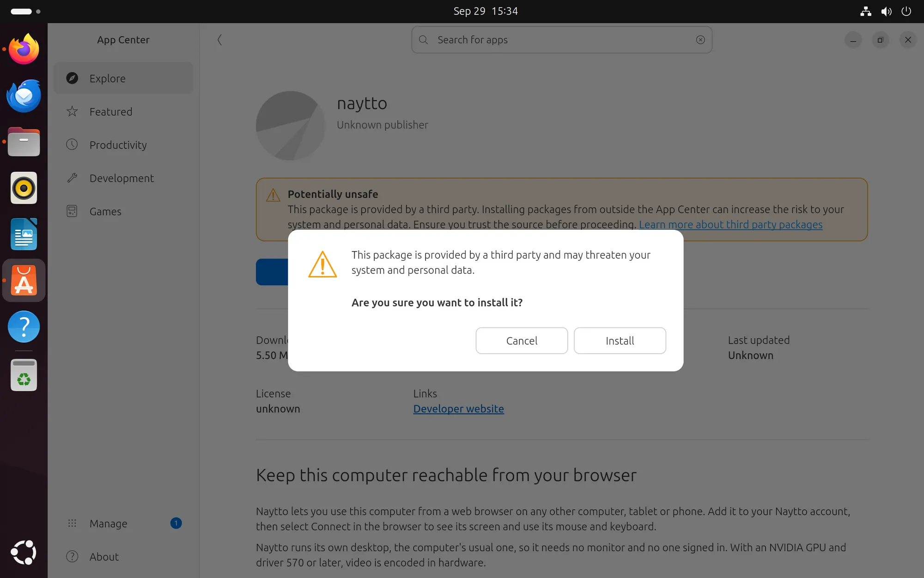Click the Potentially unsafe warning icon
This screenshot has width=924, height=578.
click(x=273, y=195)
